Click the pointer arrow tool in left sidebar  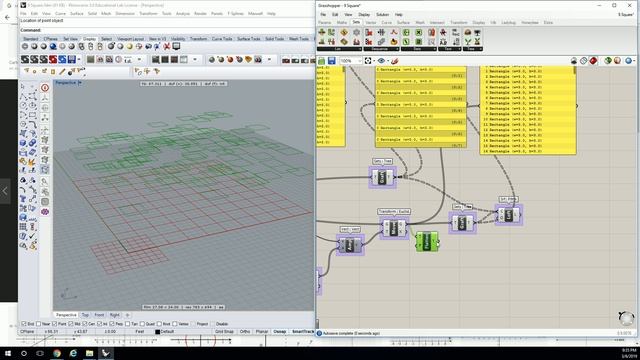click(x=23, y=87)
